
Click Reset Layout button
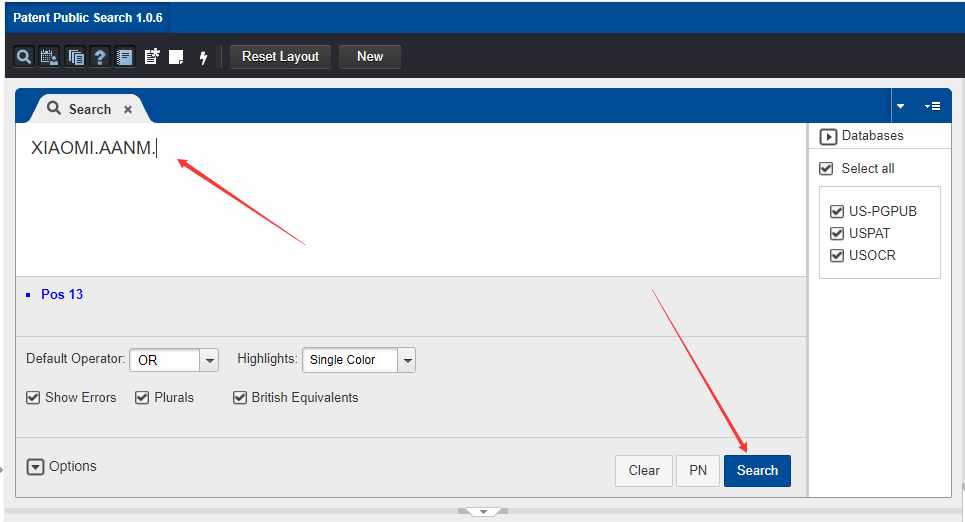point(281,57)
